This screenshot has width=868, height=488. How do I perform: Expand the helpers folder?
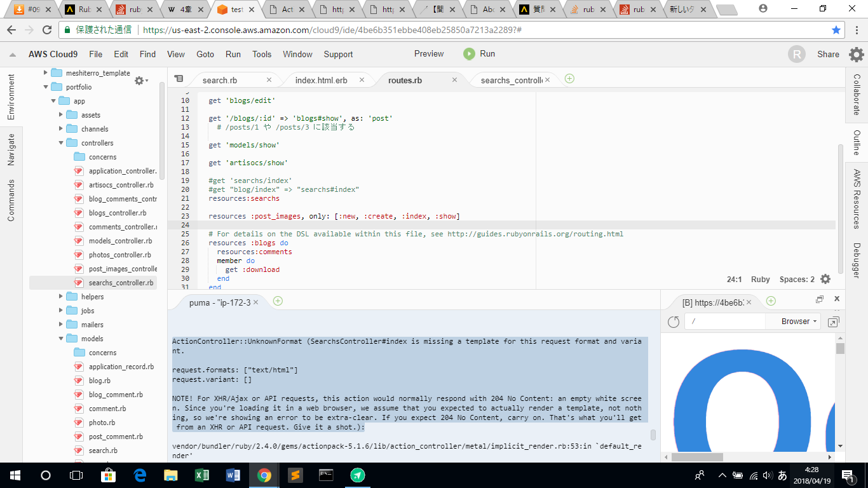coord(61,297)
